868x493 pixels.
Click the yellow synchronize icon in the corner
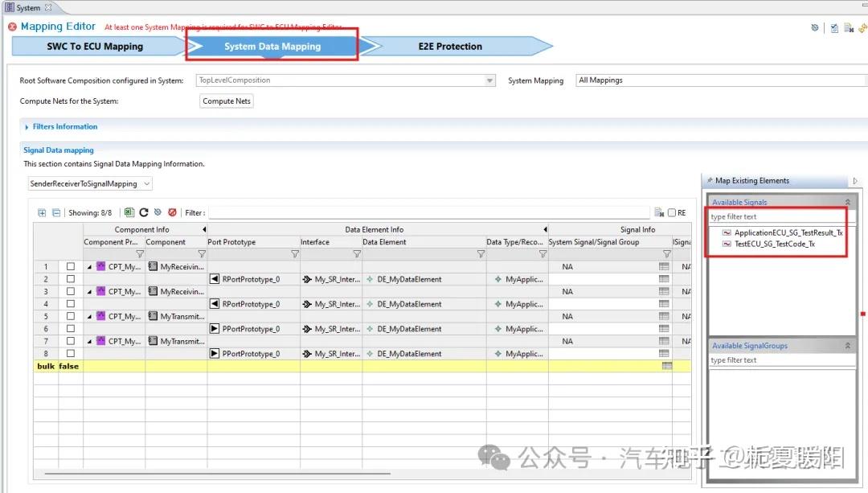[862, 27]
